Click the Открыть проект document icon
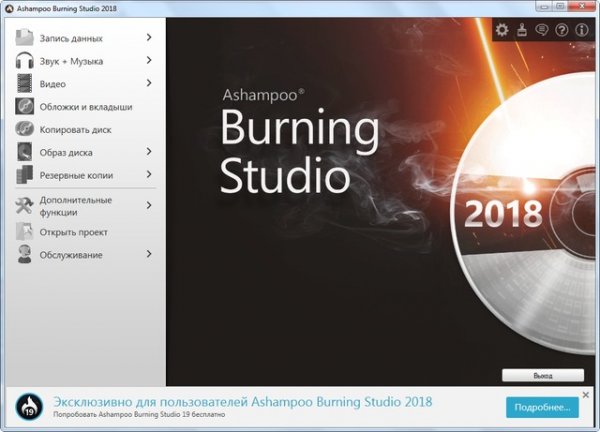The height and width of the screenshot is (432, 600). pos(24,232)
